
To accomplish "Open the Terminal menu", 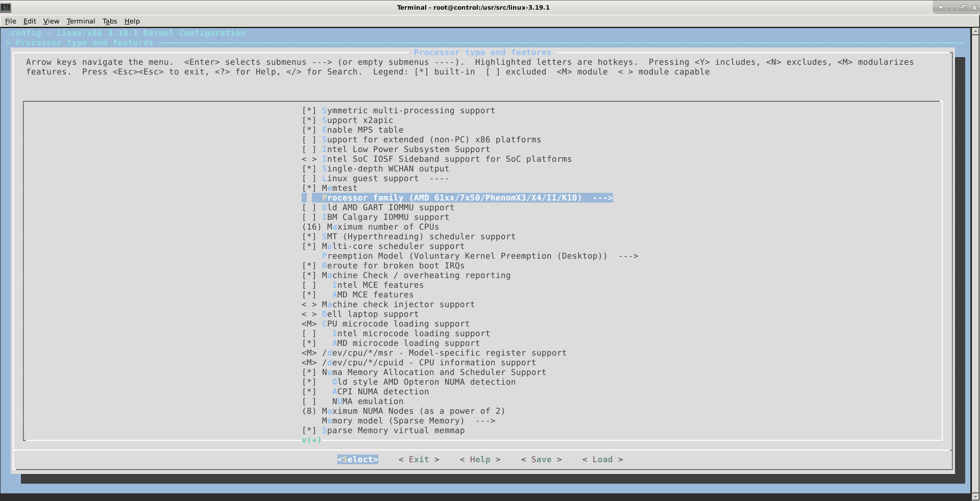I will 81,21.
